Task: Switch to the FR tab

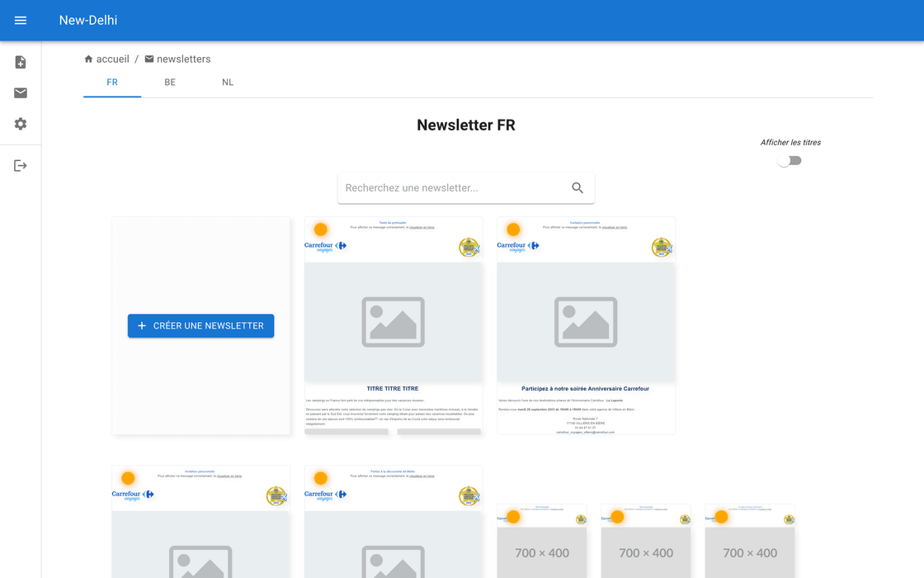Action: point(112,83)
